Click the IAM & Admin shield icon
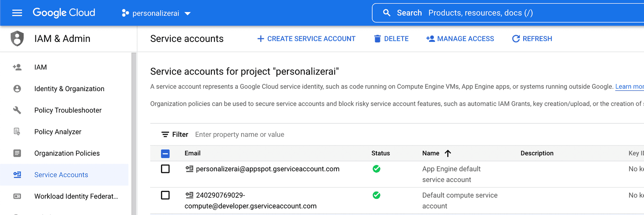Image resolution: width=644 pixels, height=215 pixels. [x=17, y=39]
